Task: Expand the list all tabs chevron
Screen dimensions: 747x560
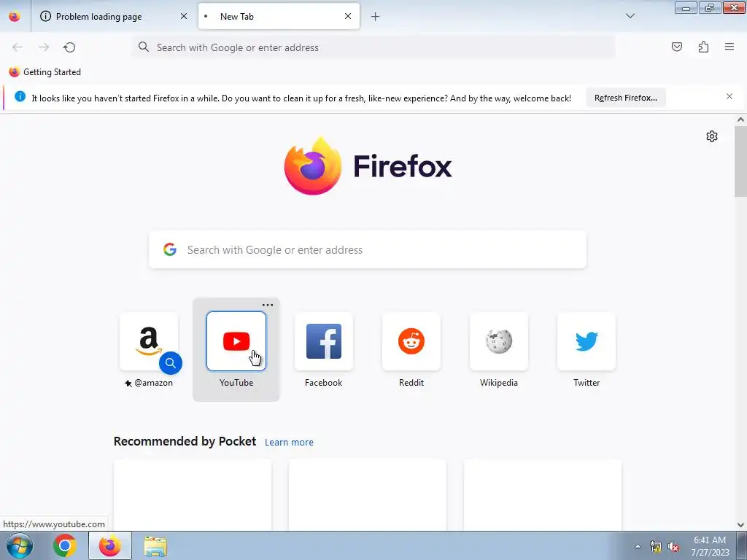Action: coord(630,16)
